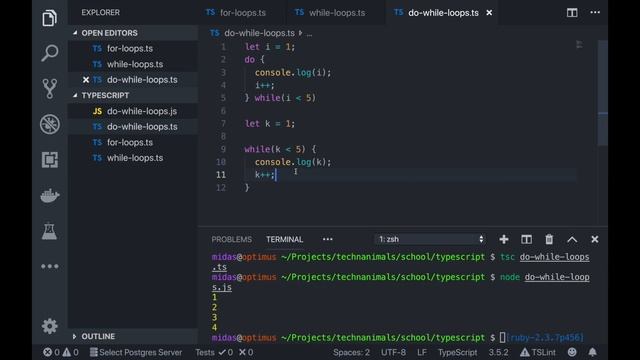Click in terminal prompt input area
Screen dimensions: 640x360
pos(502,338)
